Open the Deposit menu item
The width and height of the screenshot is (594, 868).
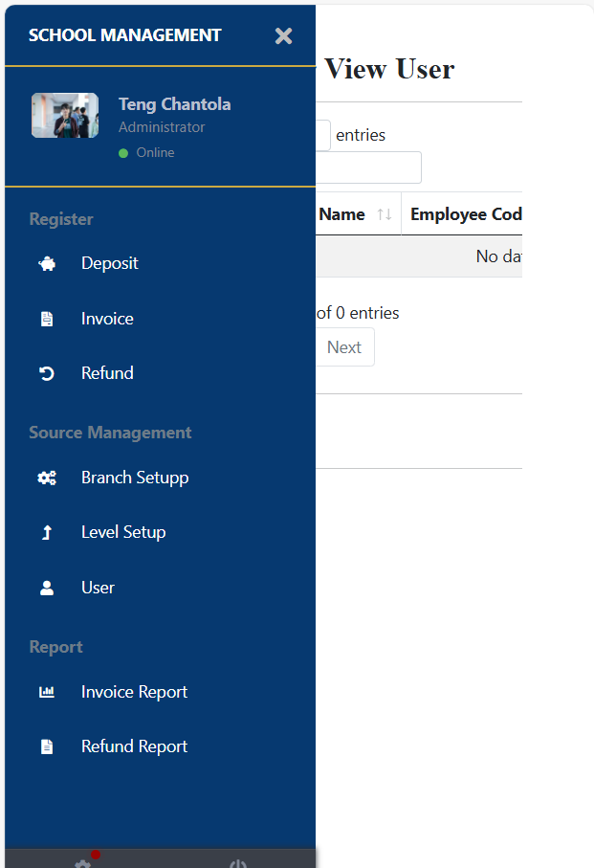pos(110,264)
